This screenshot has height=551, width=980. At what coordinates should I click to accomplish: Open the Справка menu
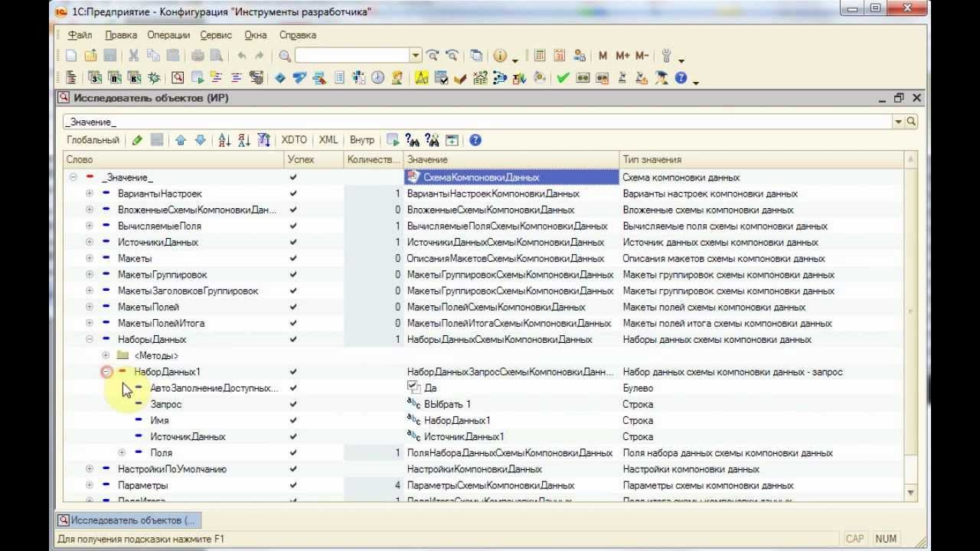(298, 35)
